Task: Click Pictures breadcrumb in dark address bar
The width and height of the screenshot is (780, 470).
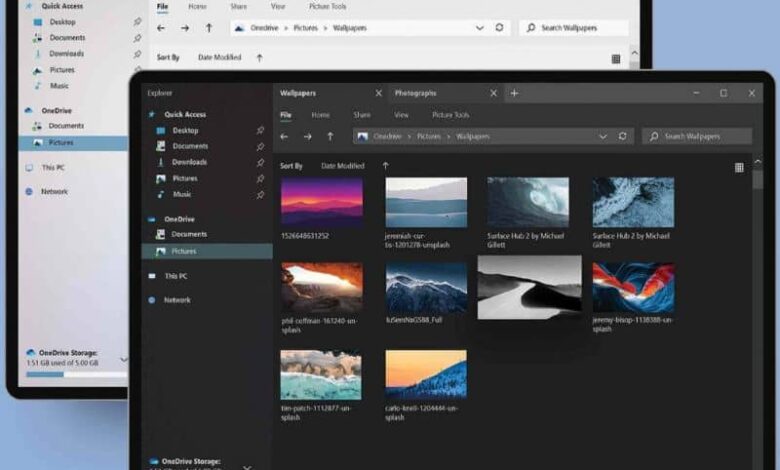Action: [x=429, y=136]
